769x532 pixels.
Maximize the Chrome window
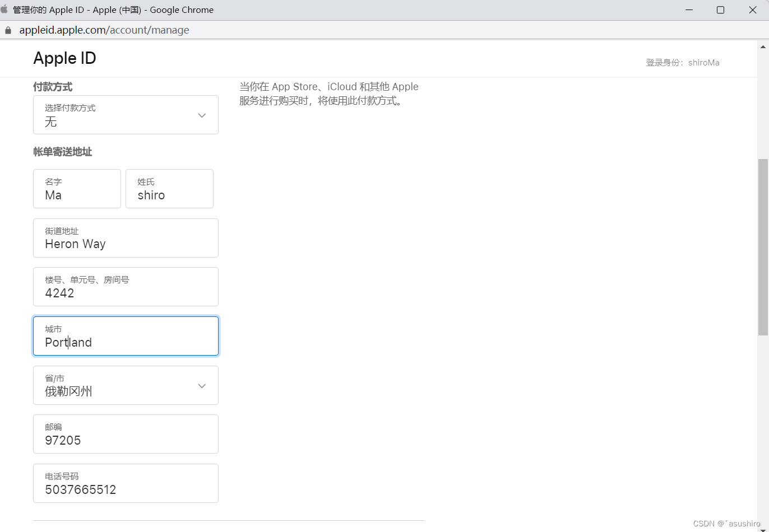[721, 10]
